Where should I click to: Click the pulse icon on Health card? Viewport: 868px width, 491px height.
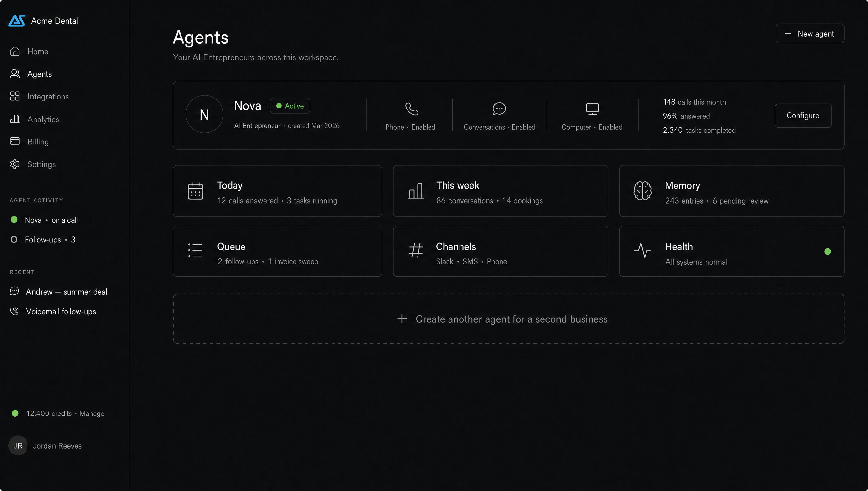pos(643,251)
